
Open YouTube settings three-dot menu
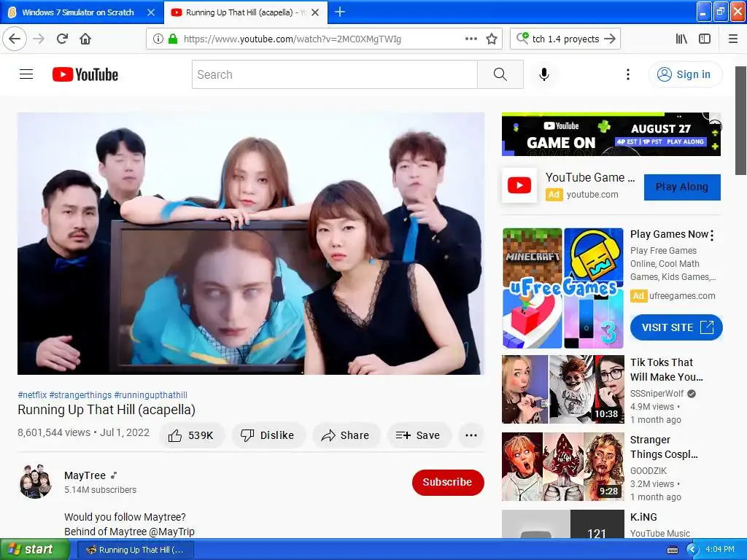click(x=628, y=74)
